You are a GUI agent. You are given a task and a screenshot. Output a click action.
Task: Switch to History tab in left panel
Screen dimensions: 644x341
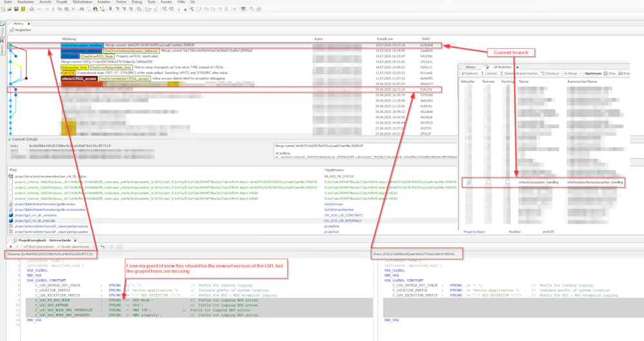point(19,24)
